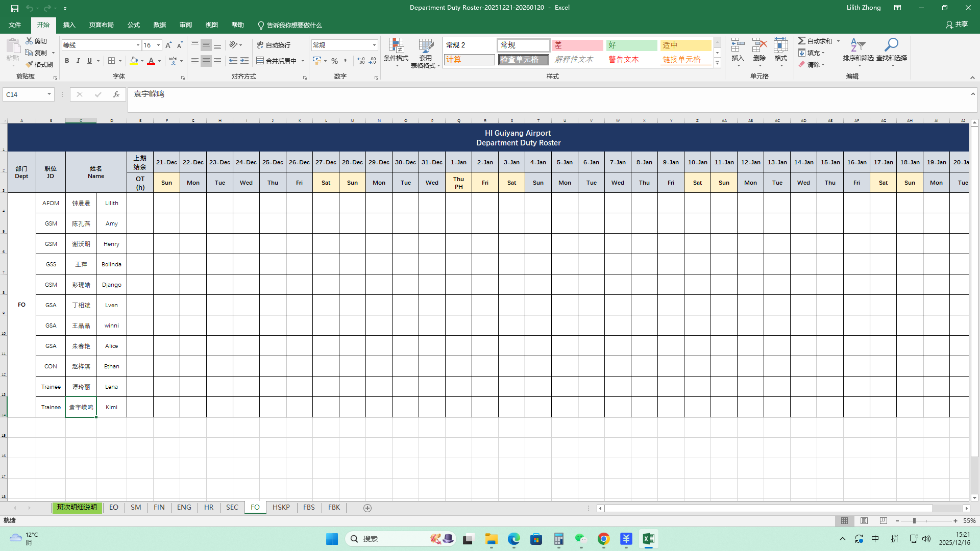980x551 pixels.
Task: Click the Share button
Action: click(x=957, y=24)
